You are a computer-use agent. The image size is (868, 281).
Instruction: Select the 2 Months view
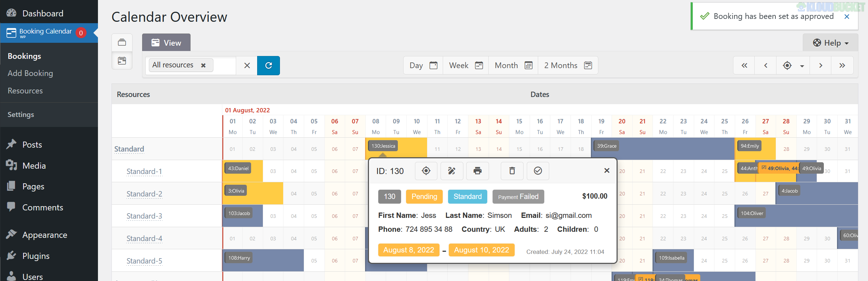[568, 66]
